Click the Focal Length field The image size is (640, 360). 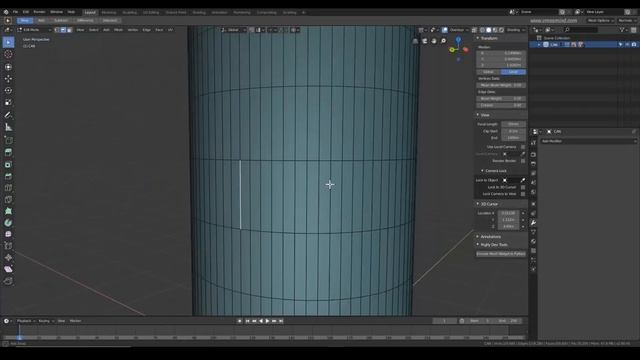coord(513,124)
